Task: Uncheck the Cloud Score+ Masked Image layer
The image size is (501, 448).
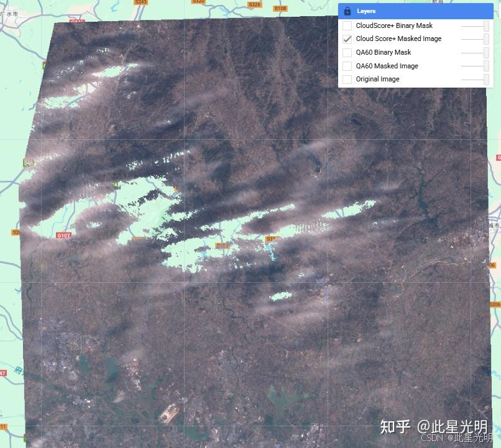Action: point(346,39)
